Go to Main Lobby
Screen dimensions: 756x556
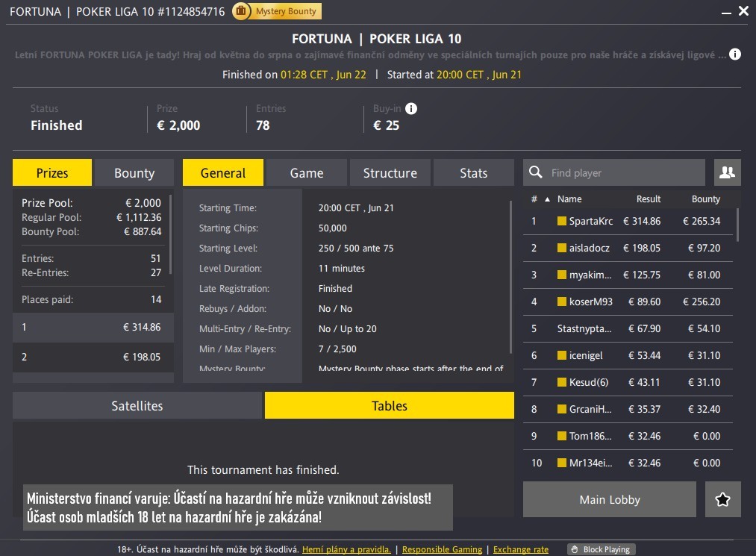point(609,499)
